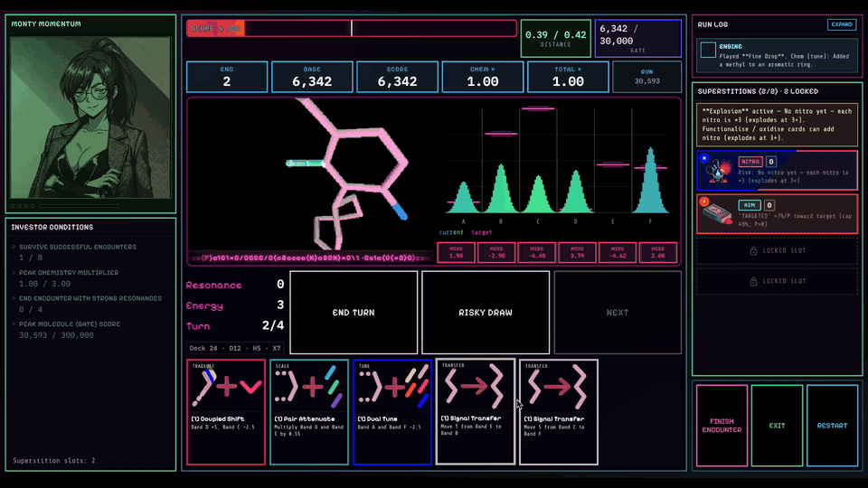Viewport: 868px width, 488px height.
Task: Open the second locked superstition slot
Action: pos(778,281)
